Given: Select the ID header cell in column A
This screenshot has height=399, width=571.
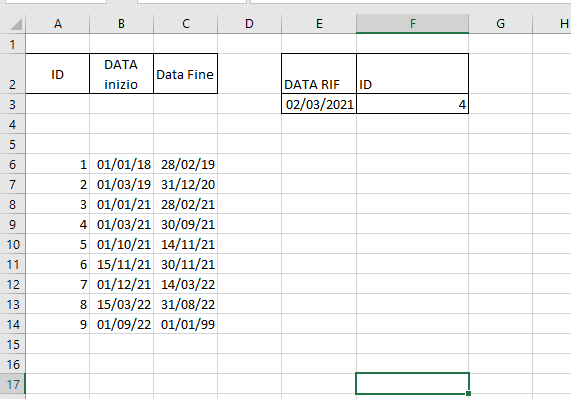Looking at the screenshot, I should pos(58,74).
